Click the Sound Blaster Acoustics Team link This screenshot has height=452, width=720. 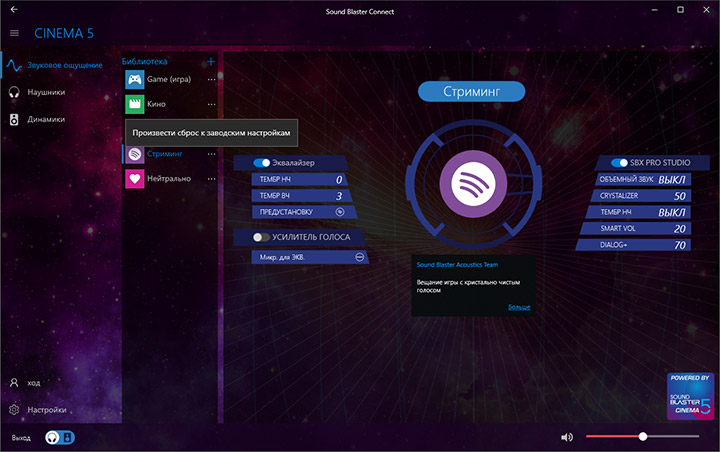coord(457,265)
